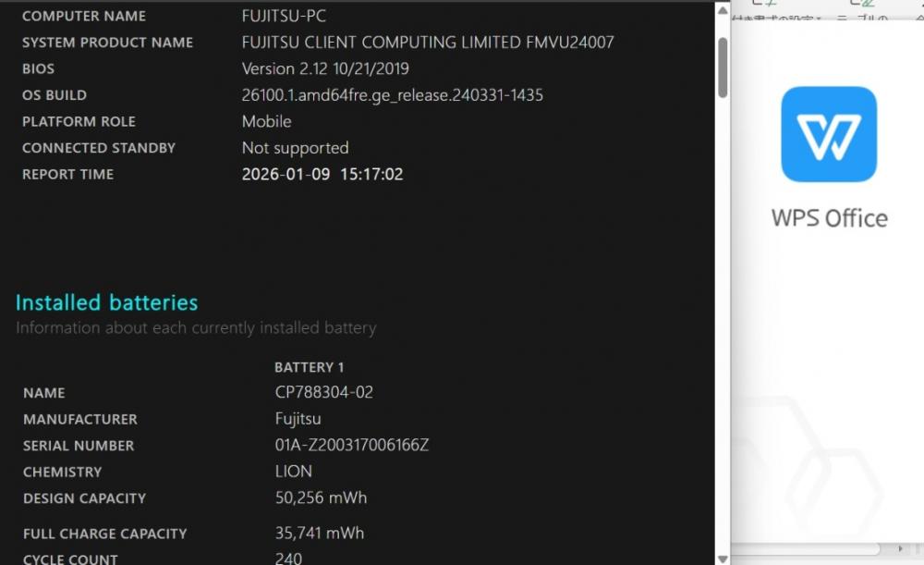Click the 'Information about each currently installed battery' subtitle
Screen dimensions: 924x565
pyautogui.click(x=196, y=328)
